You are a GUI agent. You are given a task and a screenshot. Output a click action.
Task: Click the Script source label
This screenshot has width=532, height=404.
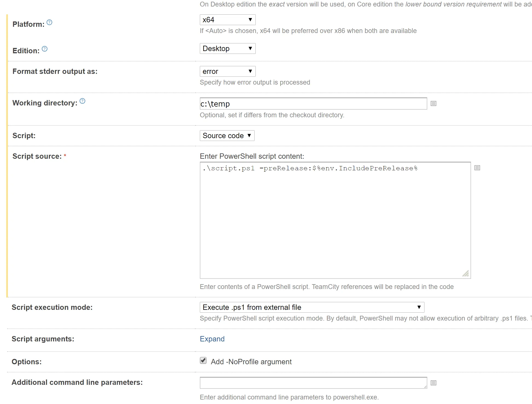[x=37, y=156]
